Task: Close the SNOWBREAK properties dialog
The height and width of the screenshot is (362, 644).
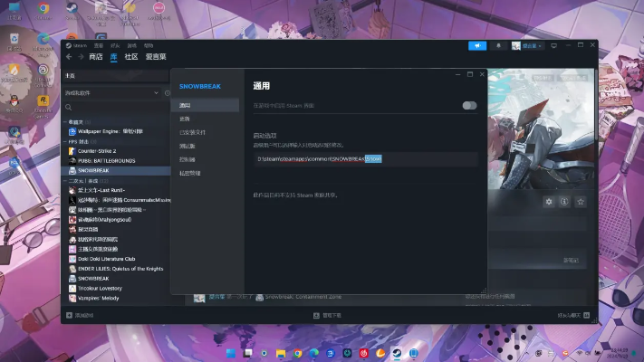Action: (482, 74)
